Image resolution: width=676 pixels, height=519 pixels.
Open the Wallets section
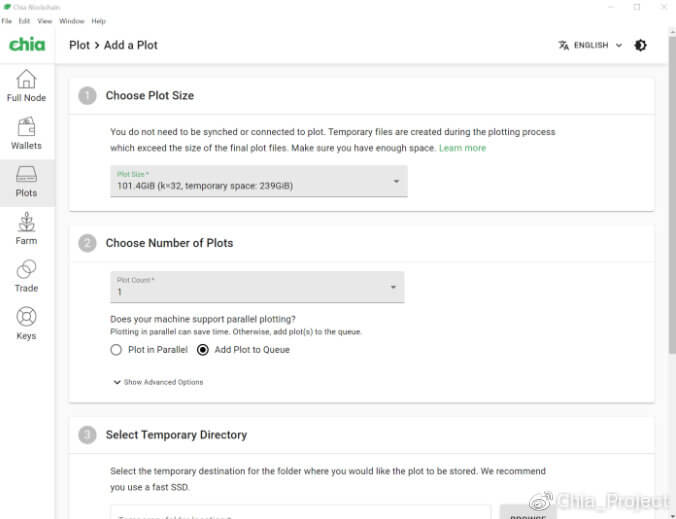coord(26,134)
